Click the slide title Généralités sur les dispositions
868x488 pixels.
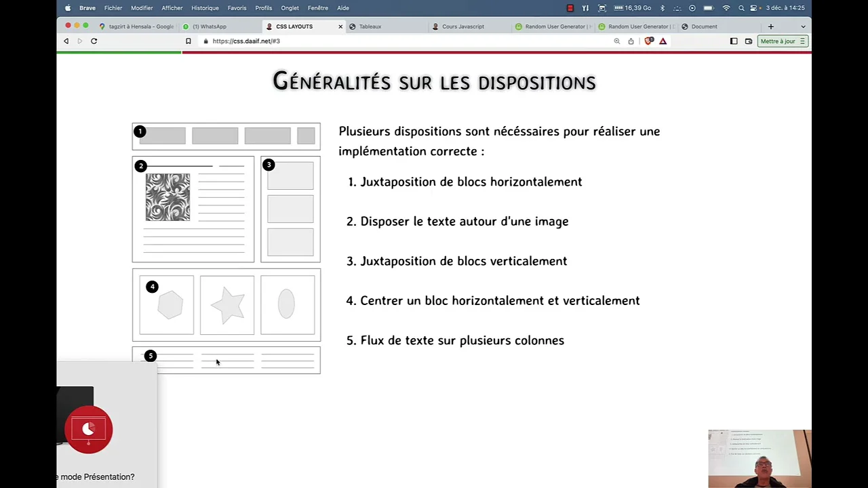[434, 81]
